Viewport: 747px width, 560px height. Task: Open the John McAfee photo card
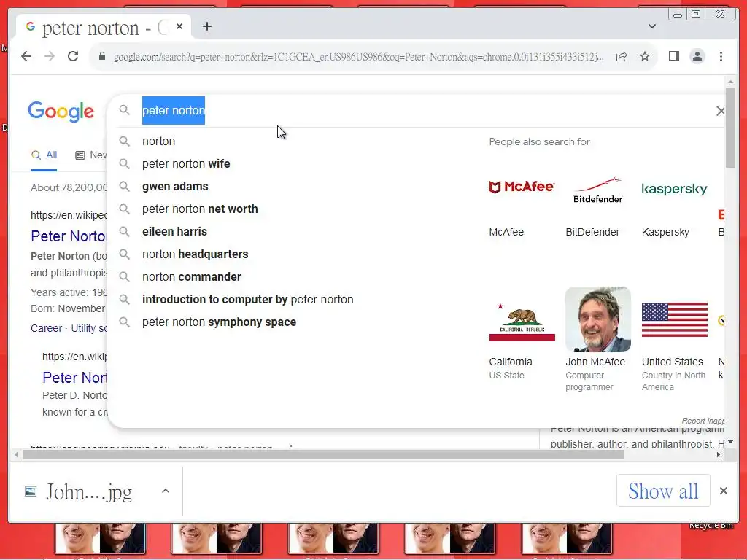pyautogui.click(x=598, y=319)
